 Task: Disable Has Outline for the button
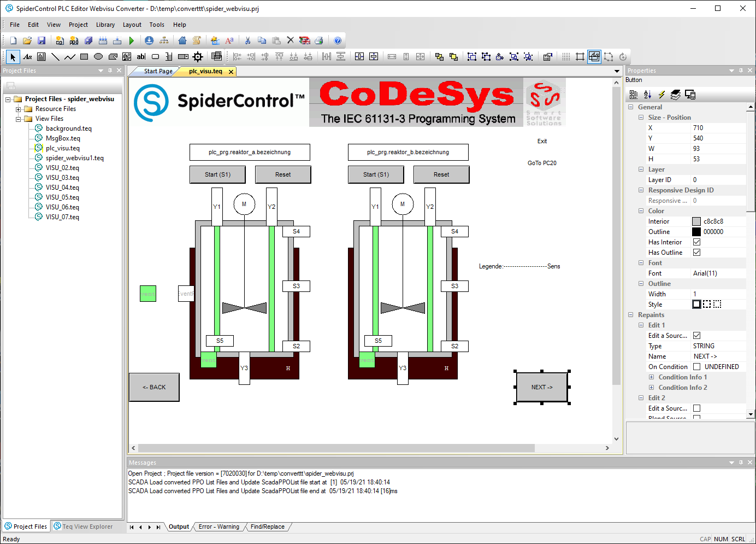[696, 252]
